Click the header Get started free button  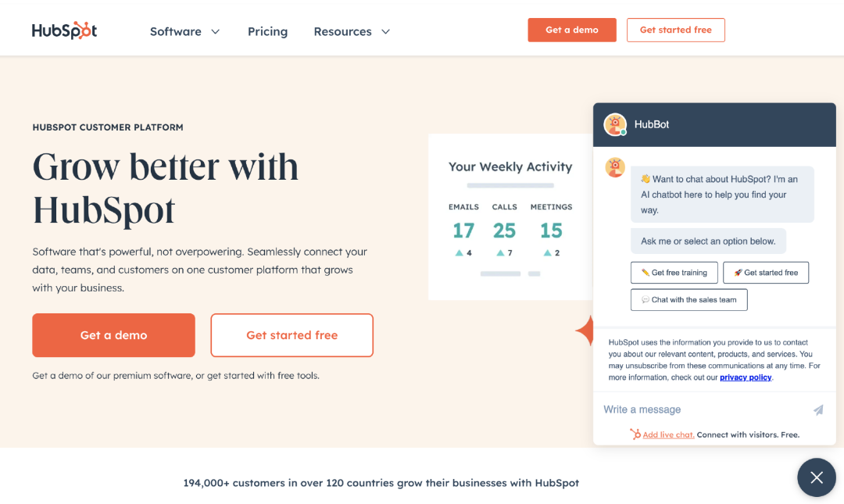(x=675, y=30)
